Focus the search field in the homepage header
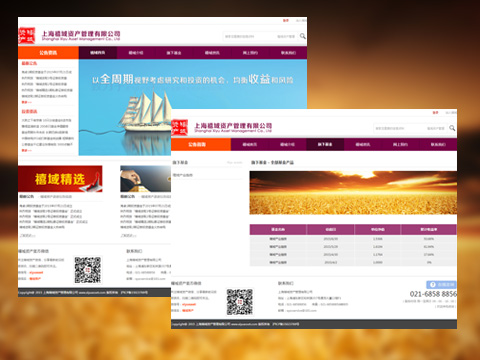480x360 pixels. tap(260, 36)
